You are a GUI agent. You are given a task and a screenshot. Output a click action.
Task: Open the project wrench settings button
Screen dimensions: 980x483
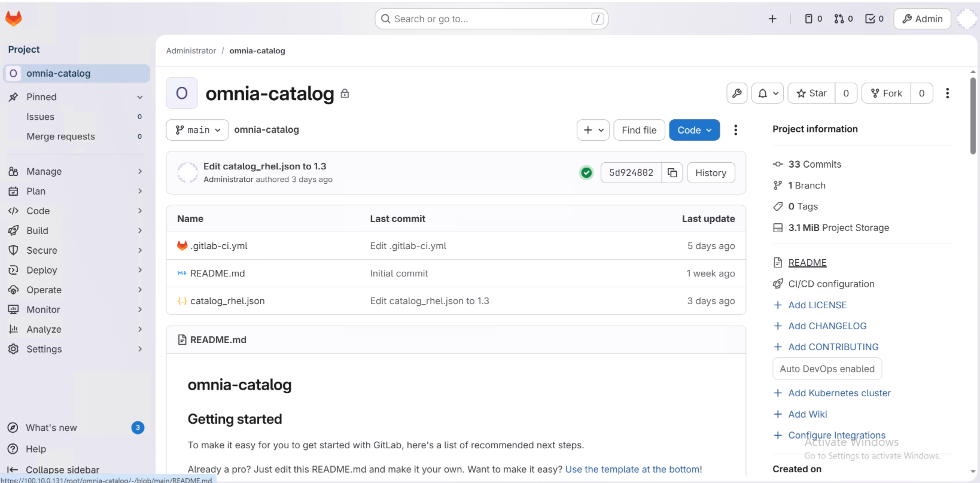(736, 93)
